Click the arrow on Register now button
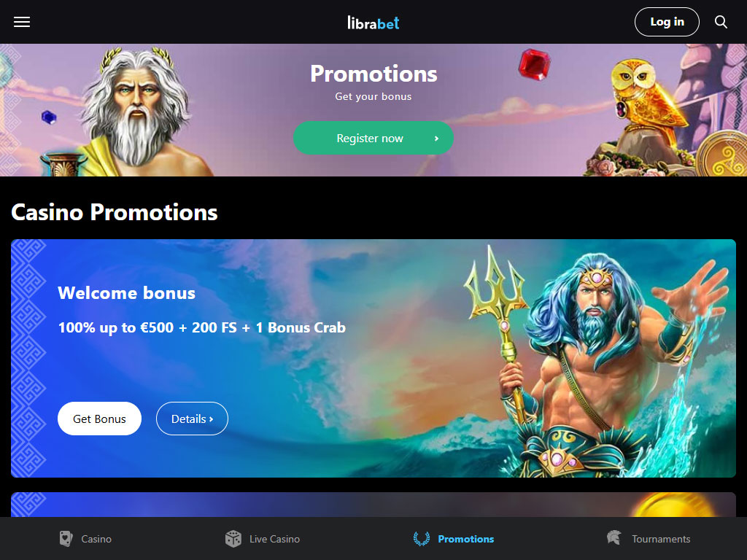 pyautogui.click(x=436, y=139)
